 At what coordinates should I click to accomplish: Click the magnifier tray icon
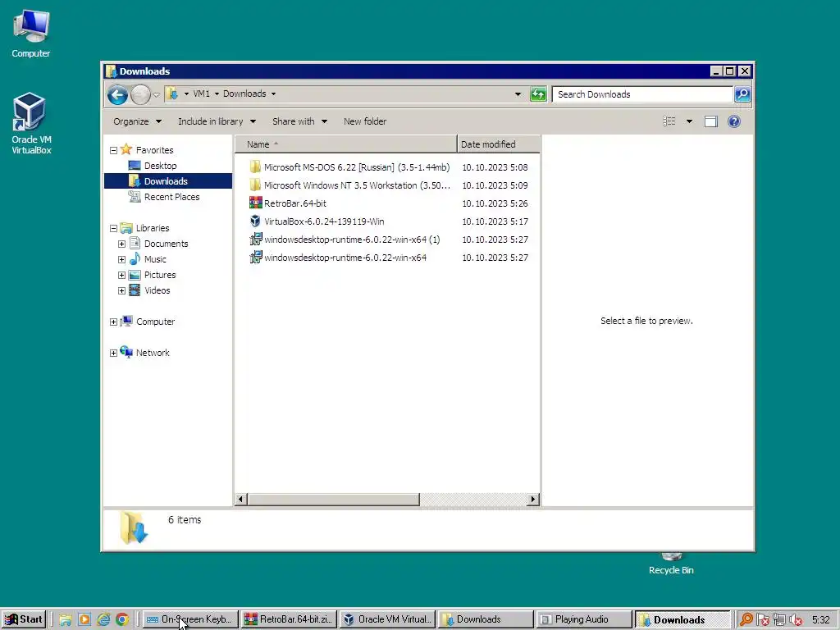pos(746,620)
